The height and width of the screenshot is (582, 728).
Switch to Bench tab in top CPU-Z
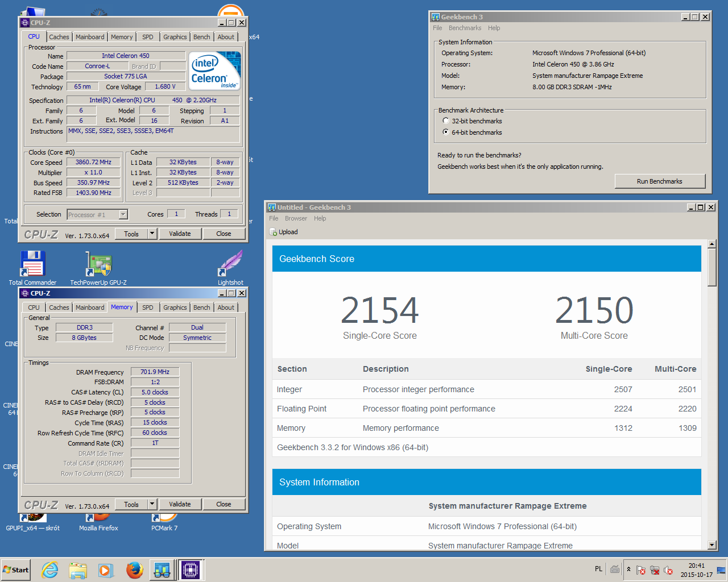click(202, 37)
